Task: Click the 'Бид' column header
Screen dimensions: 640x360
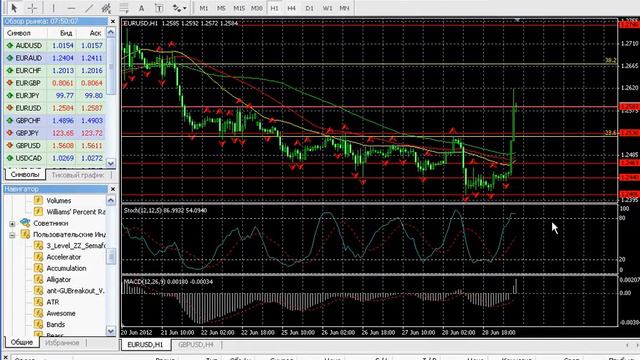Action: pyautogui.click(x=66, y=33)
